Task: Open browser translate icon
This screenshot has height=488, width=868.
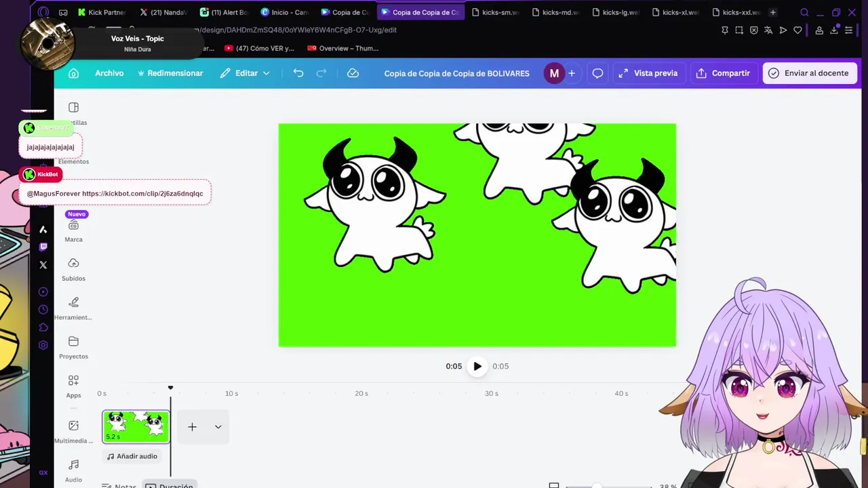Action: [768, 30]
